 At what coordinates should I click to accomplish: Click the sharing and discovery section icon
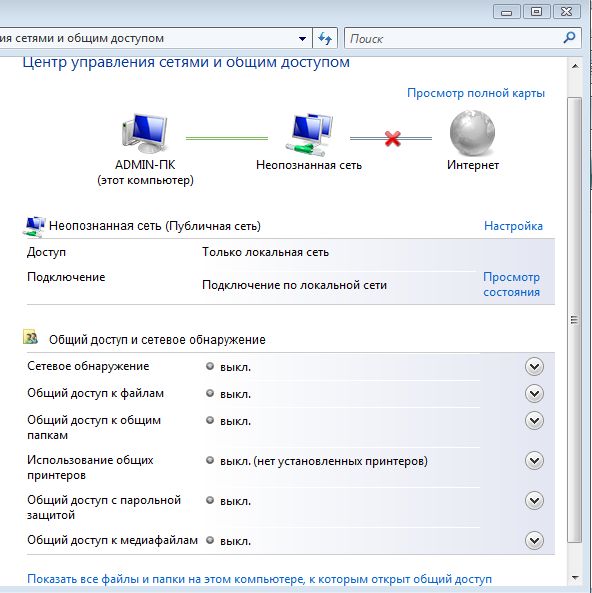point(30,337)
